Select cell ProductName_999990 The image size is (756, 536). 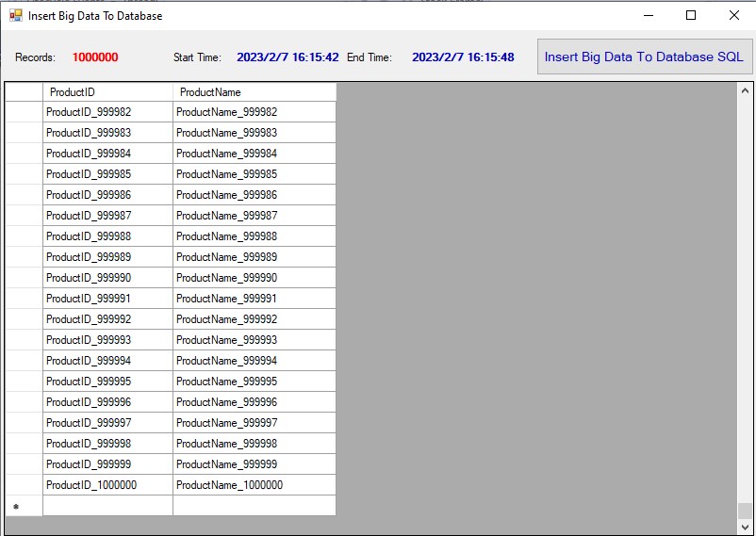[x=255, y=278]
